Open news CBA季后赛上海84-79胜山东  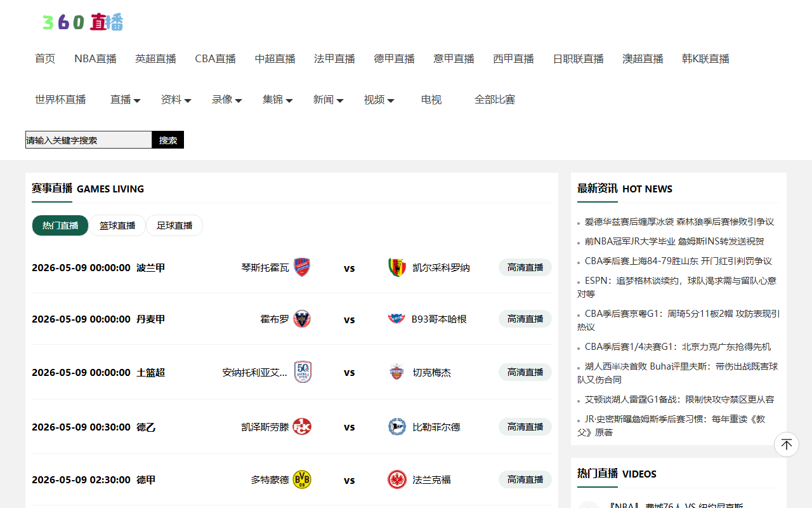678,261
